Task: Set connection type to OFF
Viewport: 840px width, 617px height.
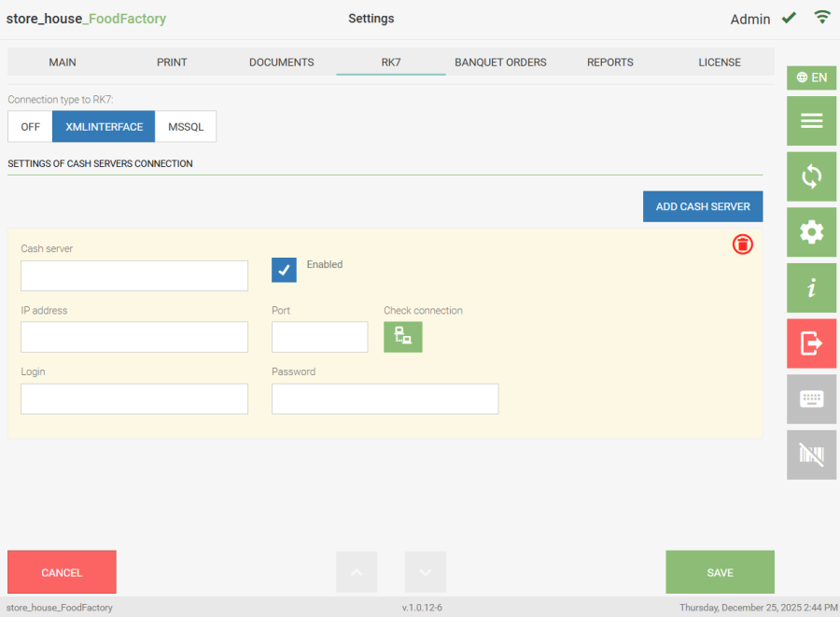Action: 30,127
